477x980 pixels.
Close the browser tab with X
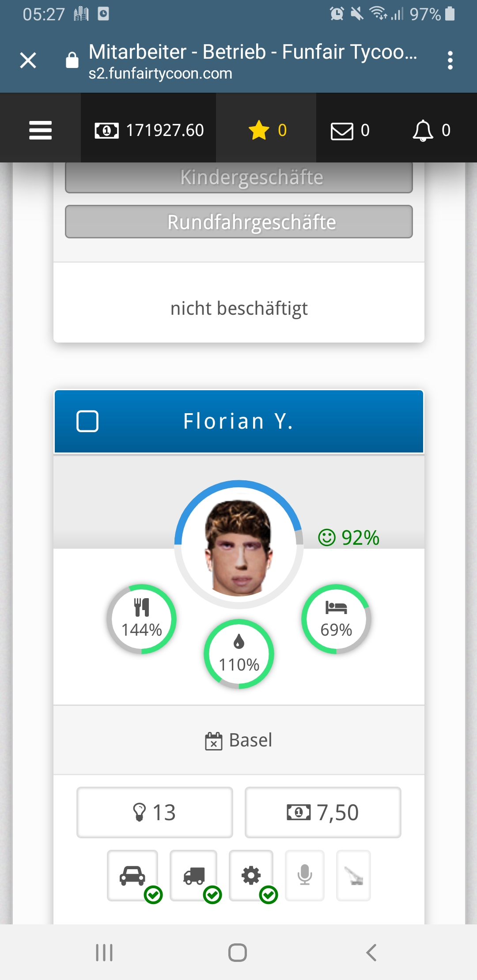[28, 60]
